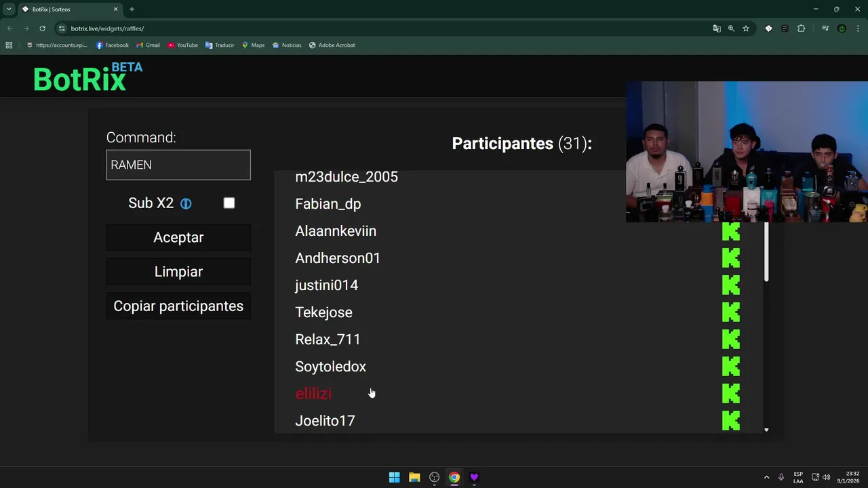The image size is (868, 488).
Task: Click the browser forward arrow
Action: (26, 28)
